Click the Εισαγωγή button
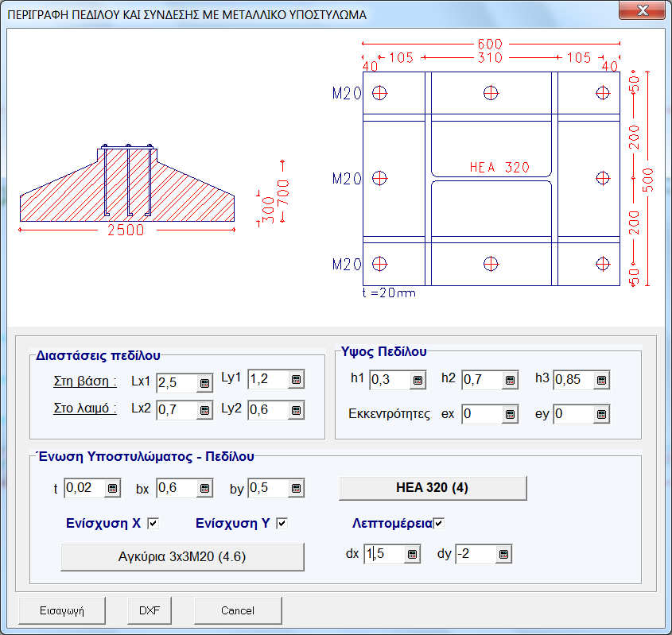The width and height of the screenshot is (672, 635). 62,610
